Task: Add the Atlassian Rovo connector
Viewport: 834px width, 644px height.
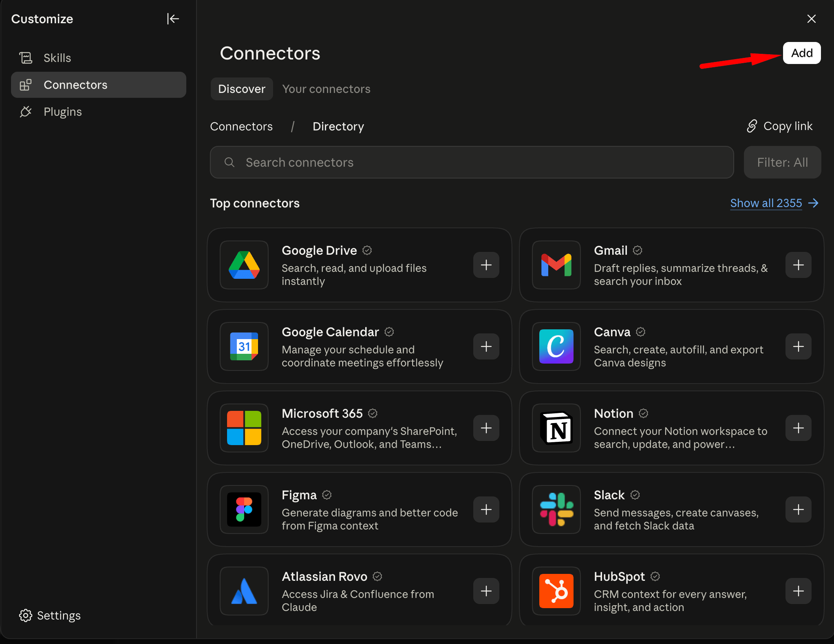Action: coord(486,591)
